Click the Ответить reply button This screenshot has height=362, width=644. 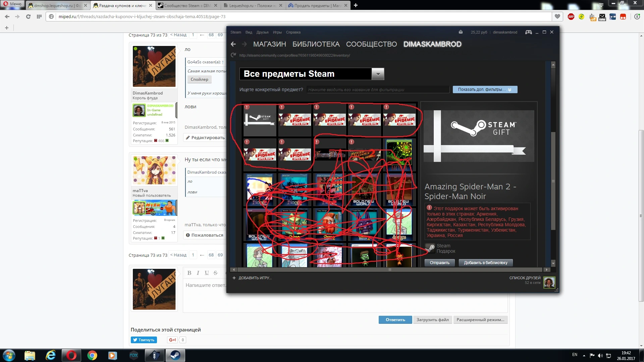pyautogui.click(x=395, y=320)
